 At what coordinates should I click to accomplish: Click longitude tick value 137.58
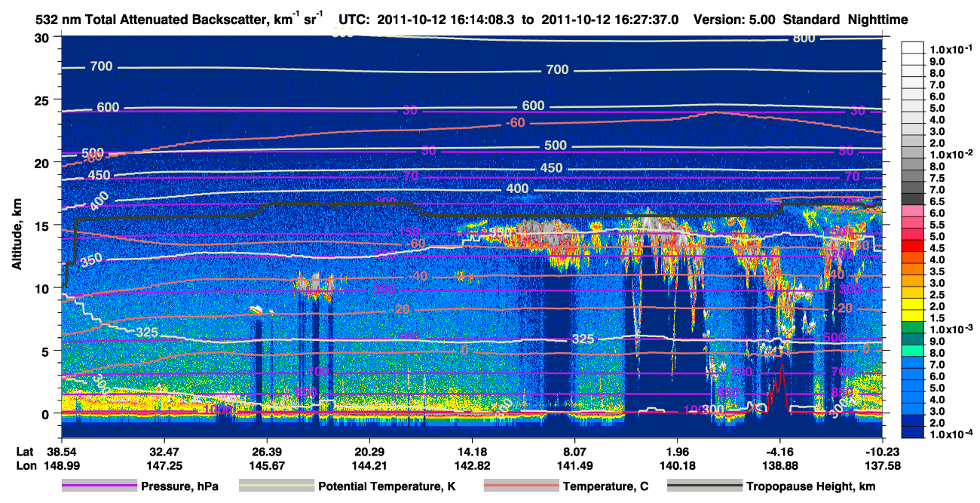point(882,466)
